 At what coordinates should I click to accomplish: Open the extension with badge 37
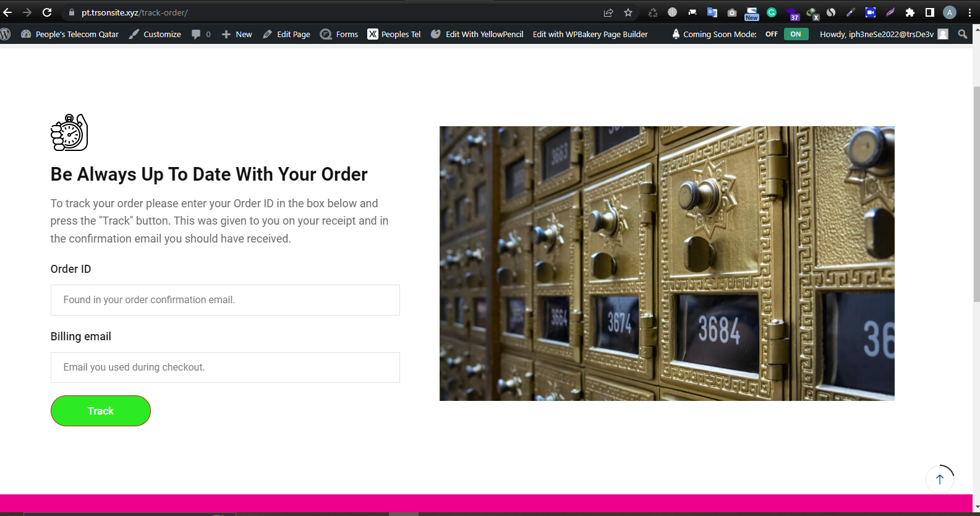click(793, 14)
